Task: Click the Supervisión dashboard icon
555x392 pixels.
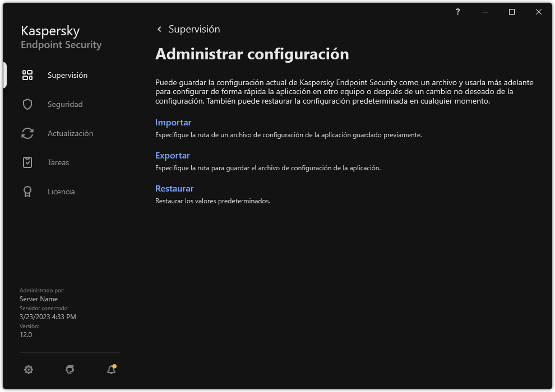Action: [x=27, y=74]
